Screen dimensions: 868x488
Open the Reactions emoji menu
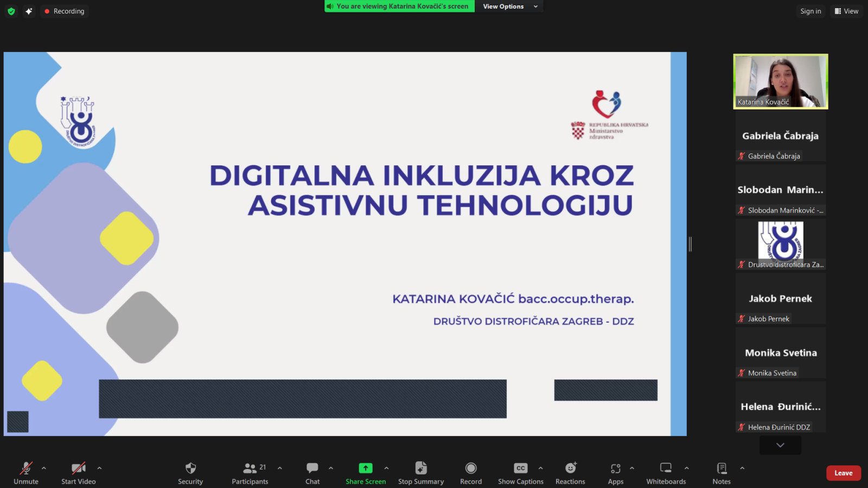(570, 468)
